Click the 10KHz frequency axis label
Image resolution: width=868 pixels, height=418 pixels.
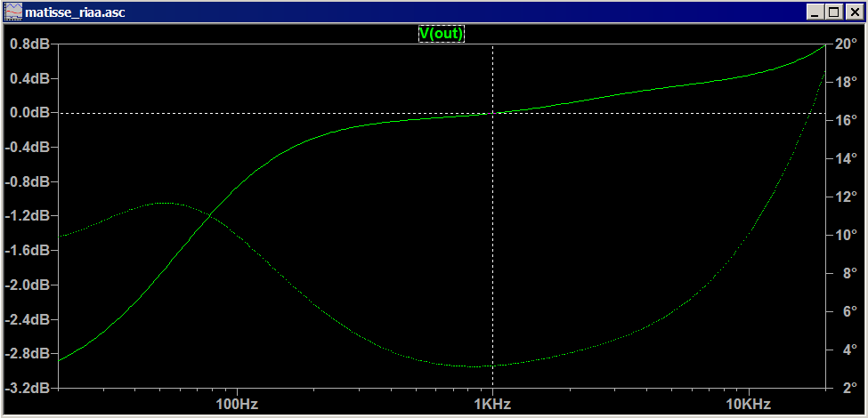pos(748,405)
